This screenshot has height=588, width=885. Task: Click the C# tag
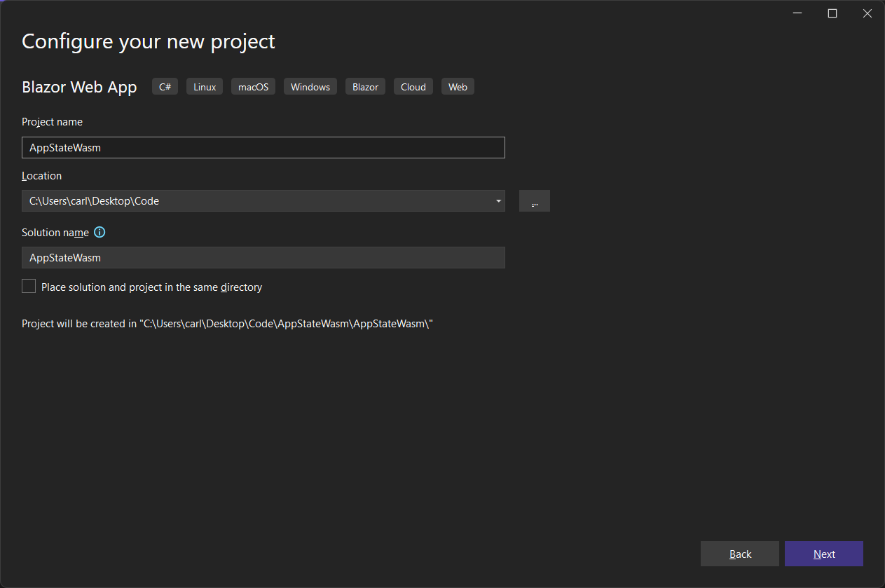(165, 87)
